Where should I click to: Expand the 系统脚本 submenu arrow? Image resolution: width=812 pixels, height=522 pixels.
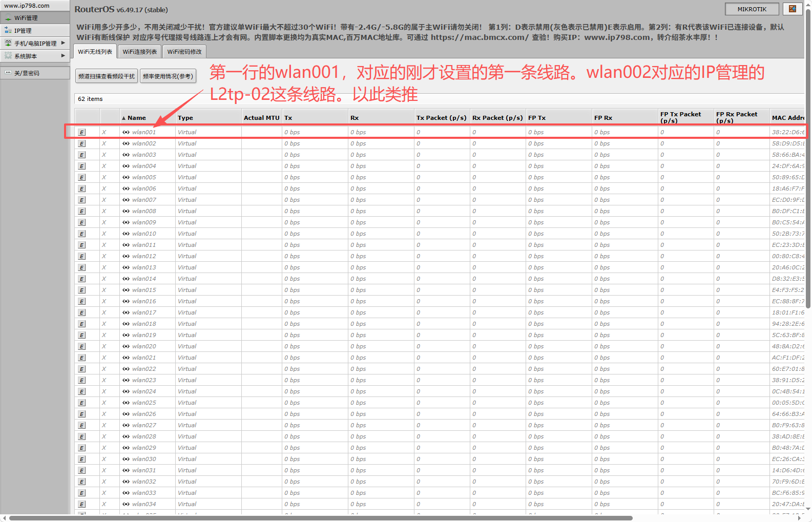[x=63, y=55]
